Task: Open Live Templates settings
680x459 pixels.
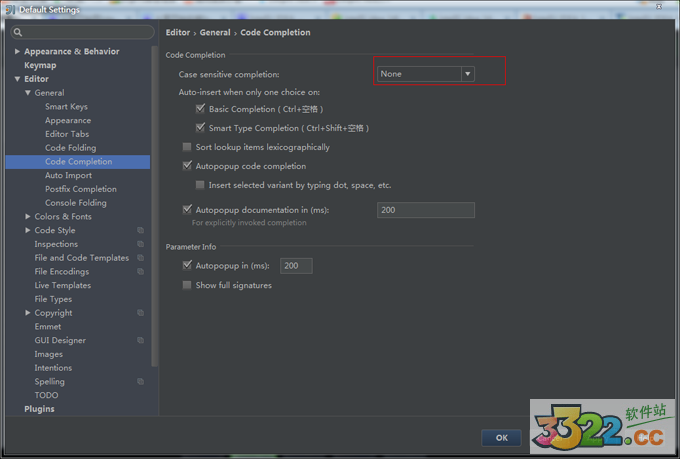Action: [x=63, y=285]
